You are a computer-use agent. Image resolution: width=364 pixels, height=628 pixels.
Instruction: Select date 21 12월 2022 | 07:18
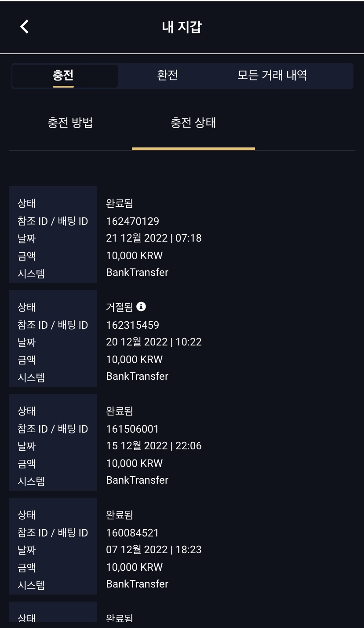tap(153, 238)
